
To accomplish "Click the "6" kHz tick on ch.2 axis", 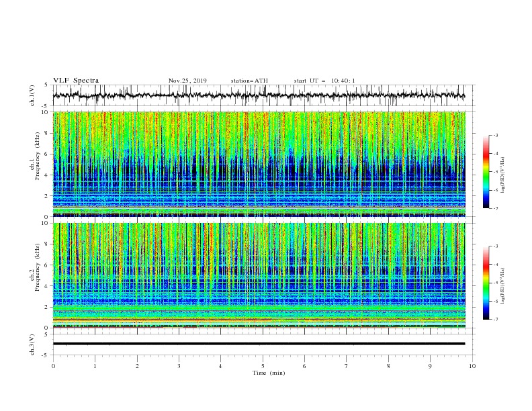I will [47, 265].
